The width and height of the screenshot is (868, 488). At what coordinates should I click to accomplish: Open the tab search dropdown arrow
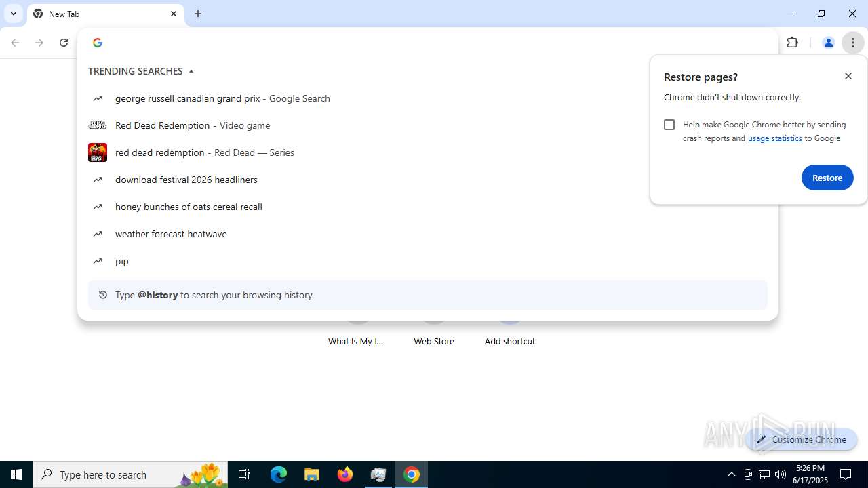(x=14, y=14)
